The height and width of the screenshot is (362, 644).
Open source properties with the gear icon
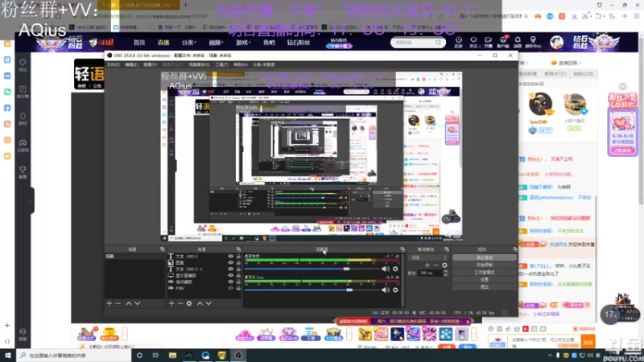point(189,303)
